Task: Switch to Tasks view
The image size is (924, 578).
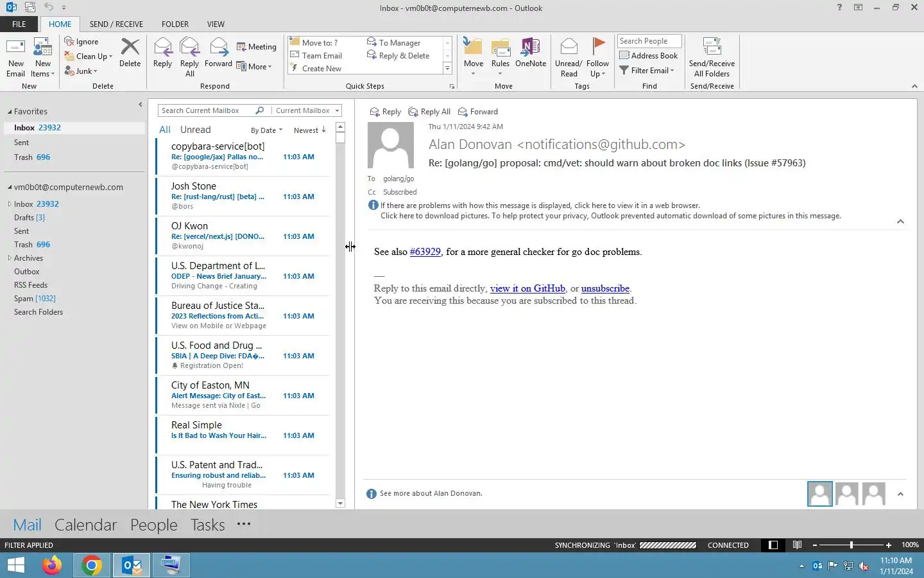Action: tap(207, 525)
